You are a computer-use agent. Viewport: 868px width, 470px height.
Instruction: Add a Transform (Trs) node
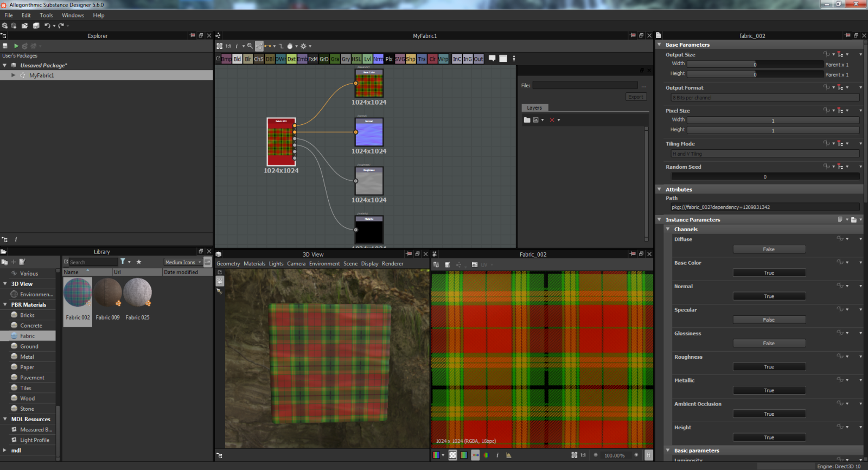pyautogui.click(x=422, y=59)
